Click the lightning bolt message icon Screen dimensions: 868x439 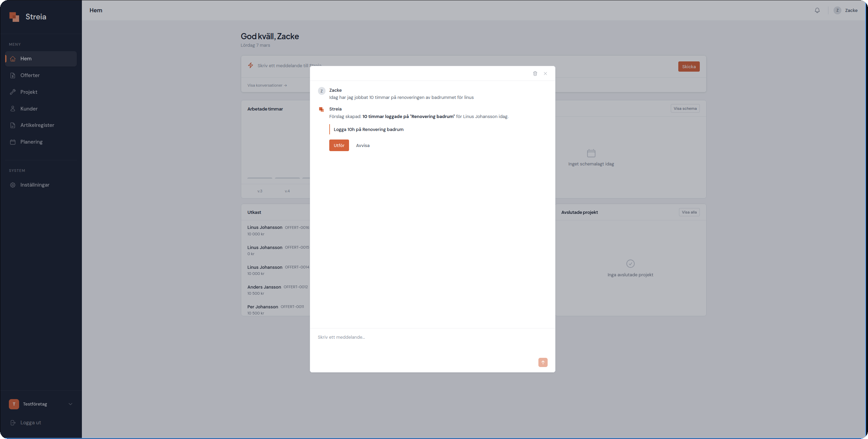point(250,65)
